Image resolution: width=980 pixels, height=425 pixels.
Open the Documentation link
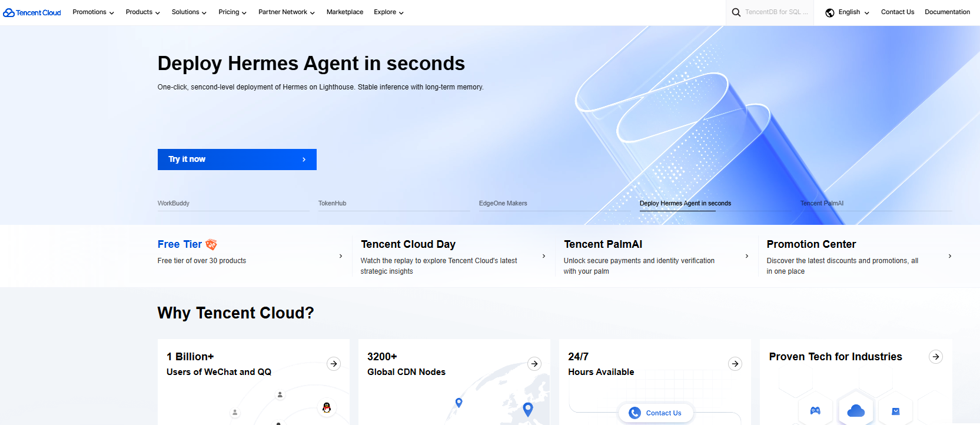point(947,12)
